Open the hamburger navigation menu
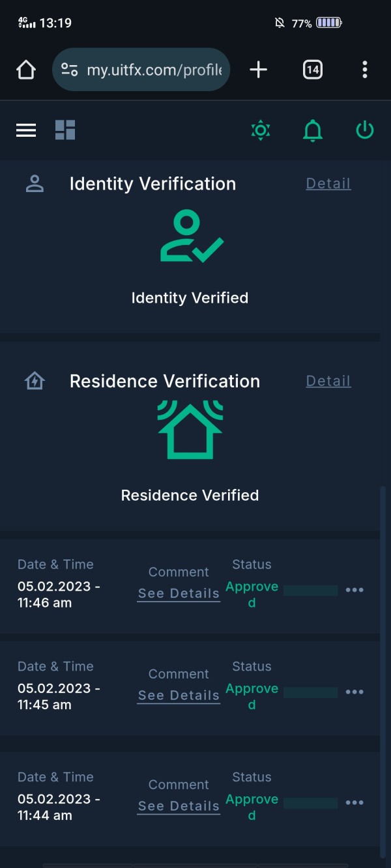Screen dimensions: 391x868 pyautogui.click(x=26, y=130)
